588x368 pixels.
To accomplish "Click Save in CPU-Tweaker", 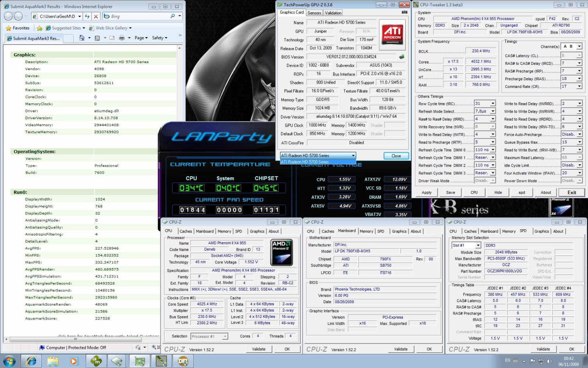I will coord(451,192).
